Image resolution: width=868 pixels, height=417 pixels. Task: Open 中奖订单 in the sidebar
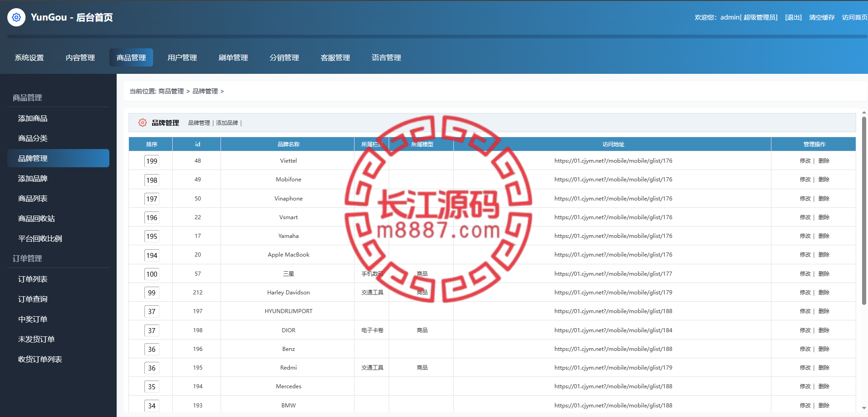[58, 319]
